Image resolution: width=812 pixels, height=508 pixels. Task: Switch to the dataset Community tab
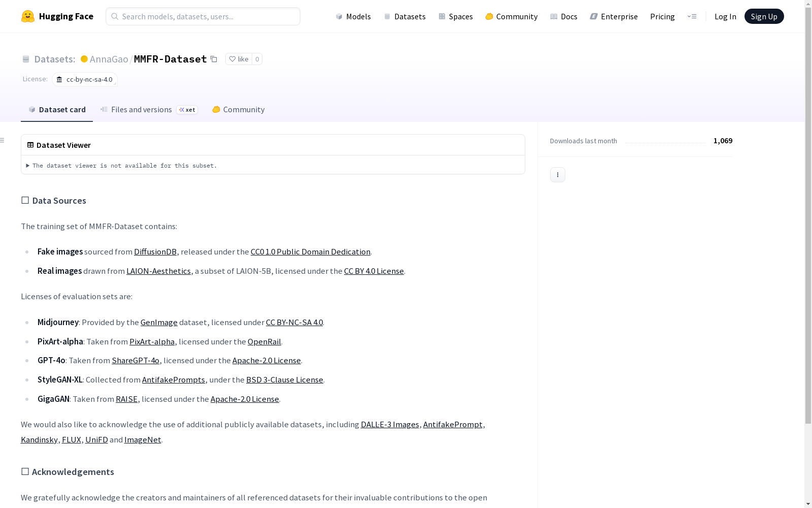coord(238,110)
